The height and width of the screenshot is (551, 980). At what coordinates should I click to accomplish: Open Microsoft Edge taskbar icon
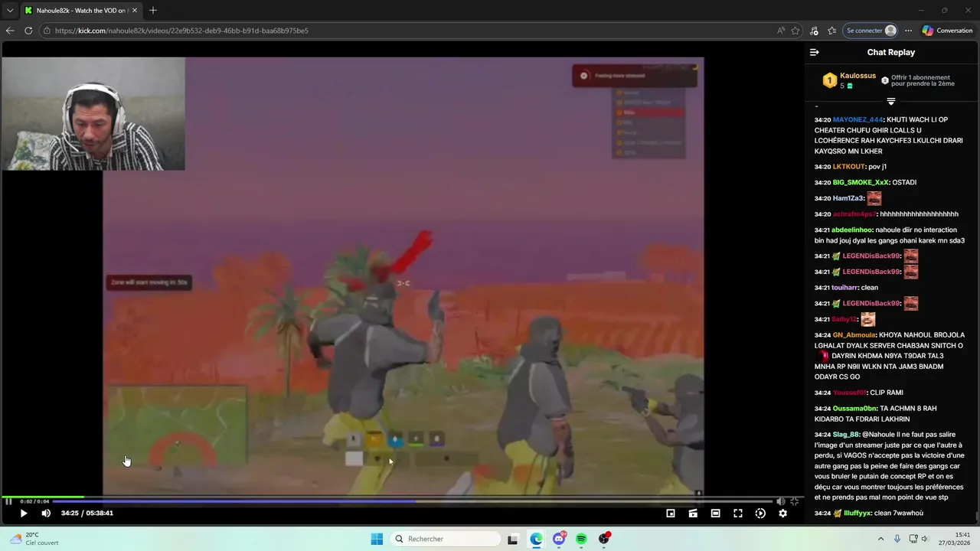tap(536, 539)
